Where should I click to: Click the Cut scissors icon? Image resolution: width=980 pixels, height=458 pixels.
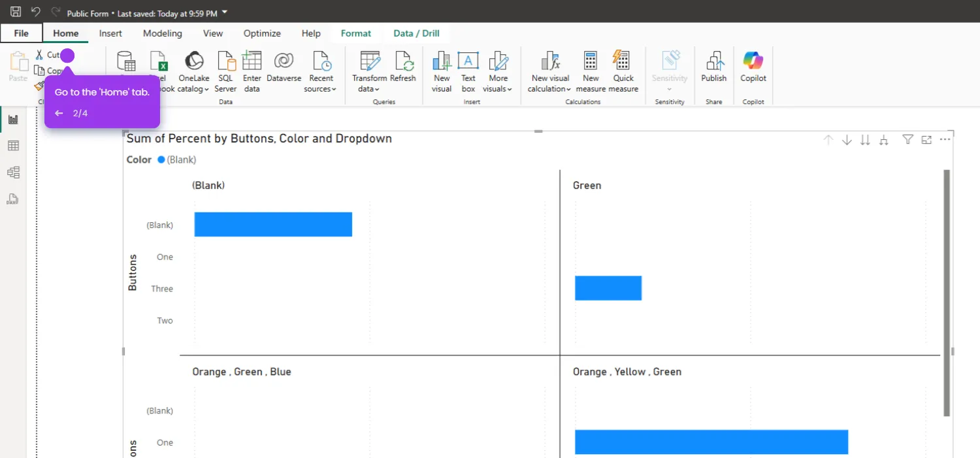click(39, 55)
